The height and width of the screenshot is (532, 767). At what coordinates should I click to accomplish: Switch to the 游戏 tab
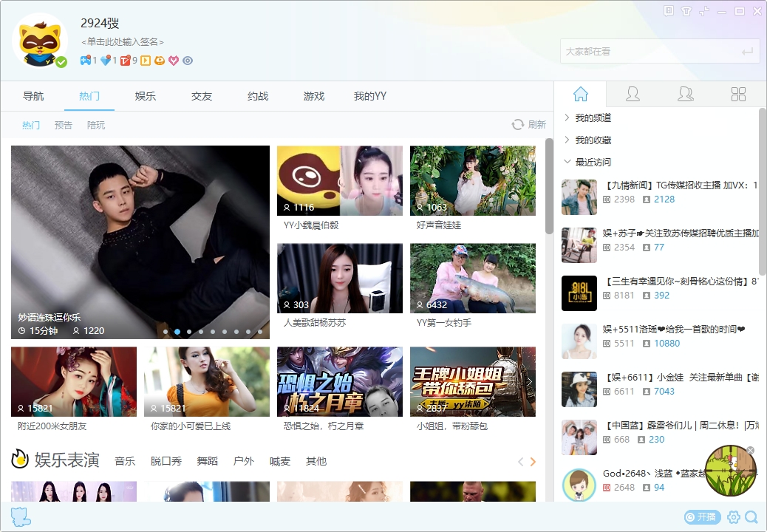coord(313,96)
